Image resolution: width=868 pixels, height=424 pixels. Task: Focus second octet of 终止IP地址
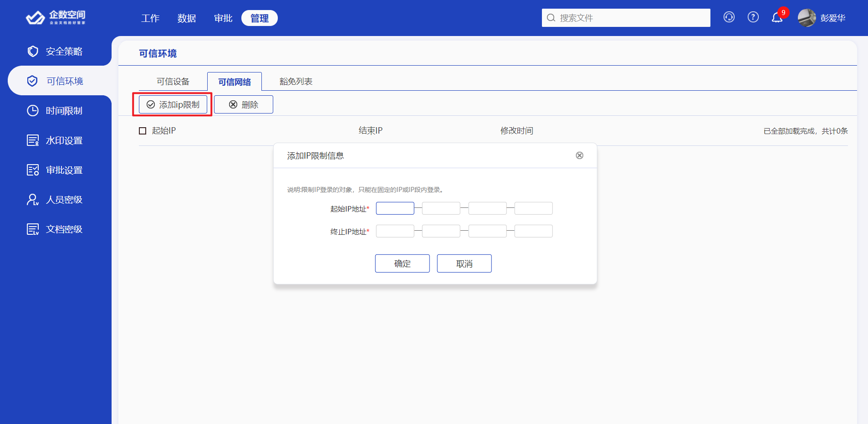click(441, 231)
